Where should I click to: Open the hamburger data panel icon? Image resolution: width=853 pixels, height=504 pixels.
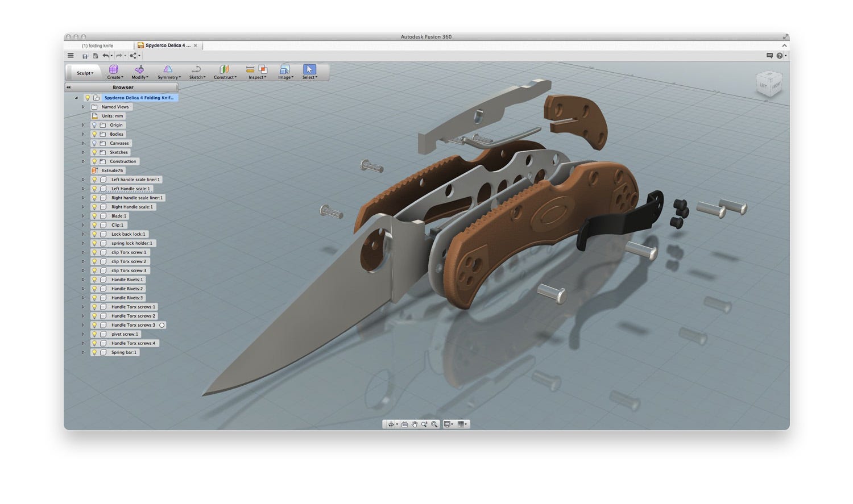click(71, 56)
